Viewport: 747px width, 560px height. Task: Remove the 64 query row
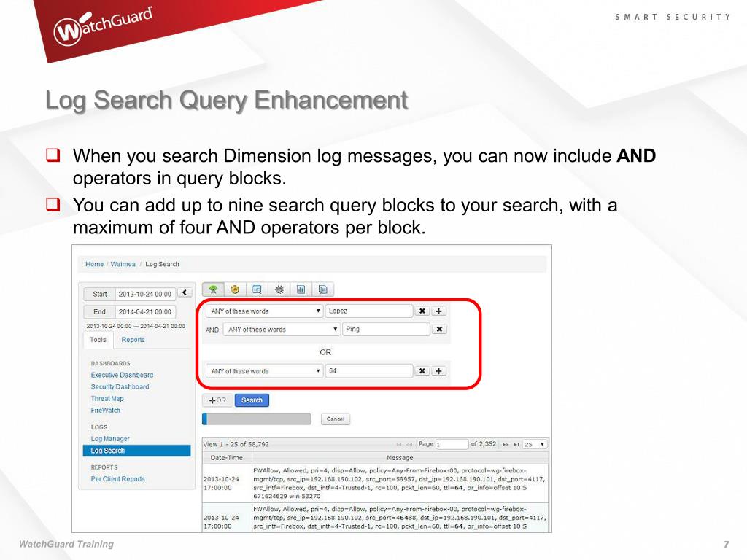[x=422, y=371]
